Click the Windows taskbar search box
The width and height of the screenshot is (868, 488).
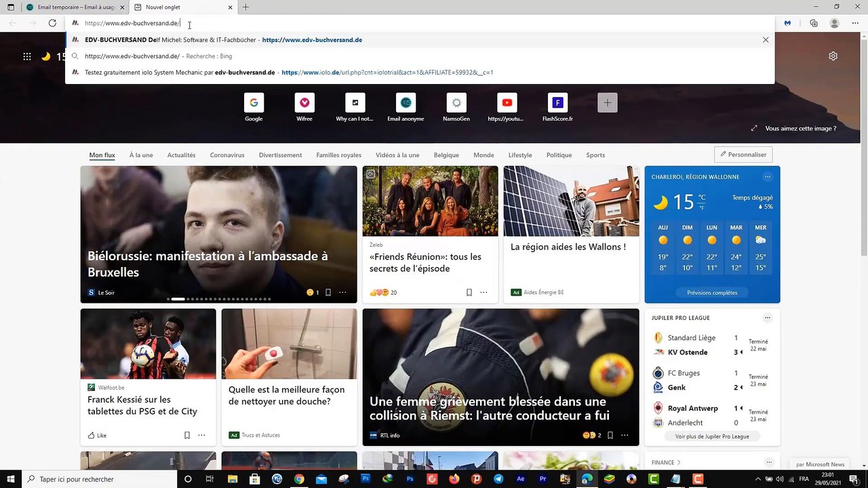coord(99,479)
